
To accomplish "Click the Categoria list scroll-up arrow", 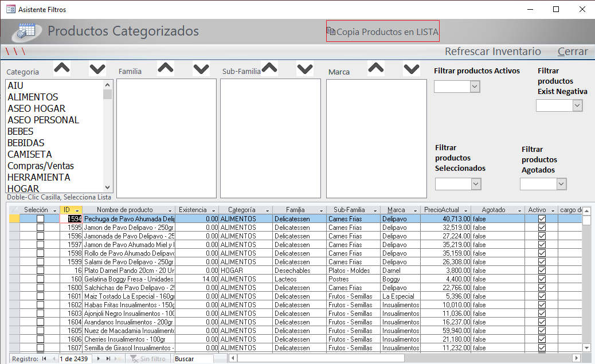I will 107,85.
